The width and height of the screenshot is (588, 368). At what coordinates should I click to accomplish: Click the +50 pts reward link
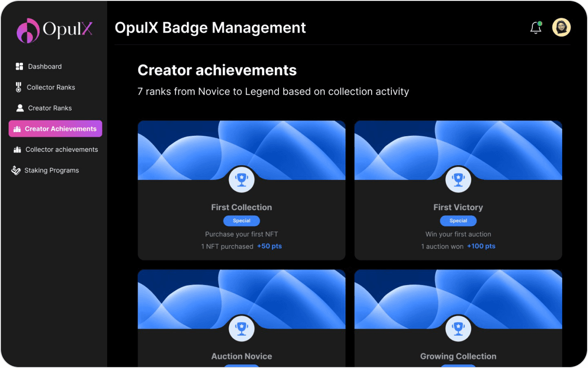click(269, 246)
